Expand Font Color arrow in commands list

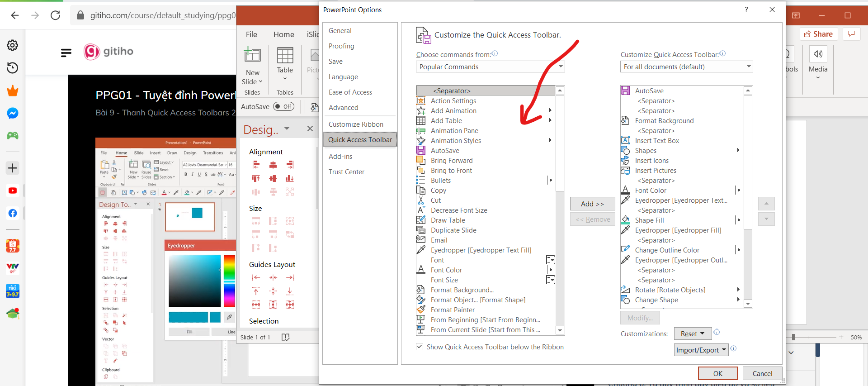click(x=550, y=270)
